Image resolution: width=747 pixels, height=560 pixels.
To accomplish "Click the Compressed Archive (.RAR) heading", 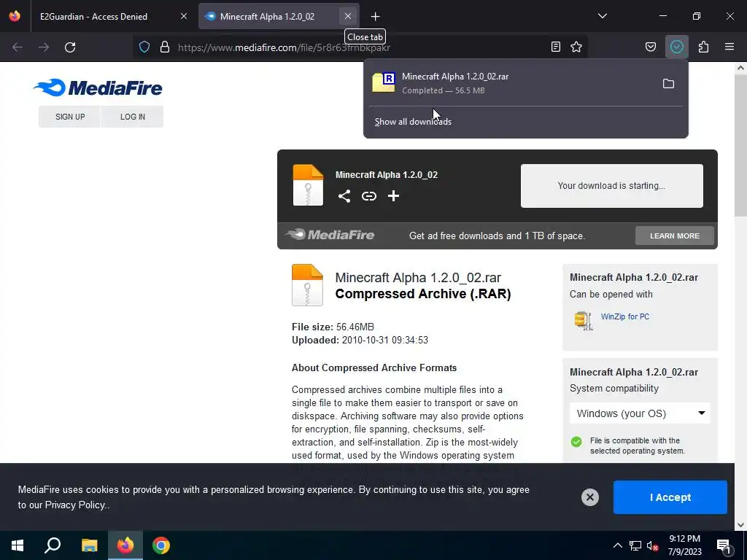I will 423,294.
